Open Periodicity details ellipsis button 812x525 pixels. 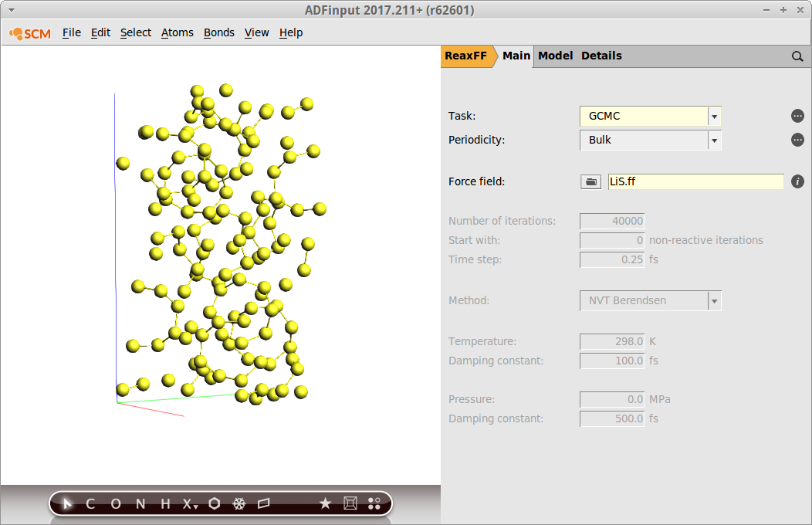tap(797, 140)
